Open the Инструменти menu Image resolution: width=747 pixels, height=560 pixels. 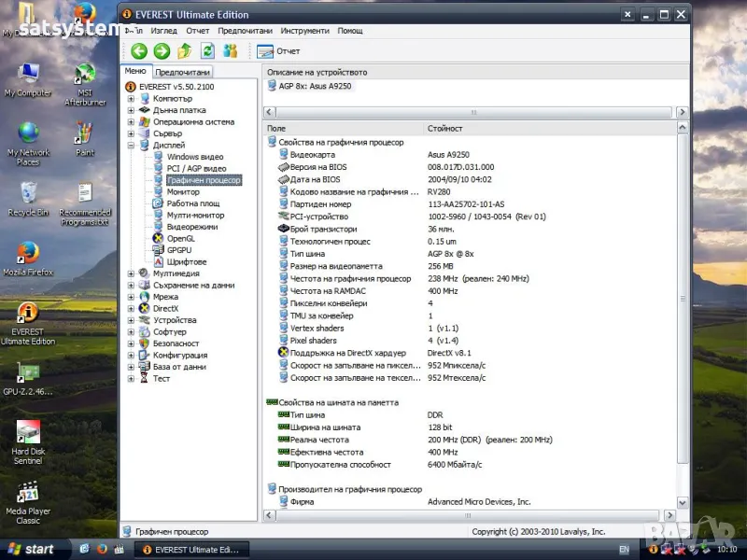[x=305, y=31]
